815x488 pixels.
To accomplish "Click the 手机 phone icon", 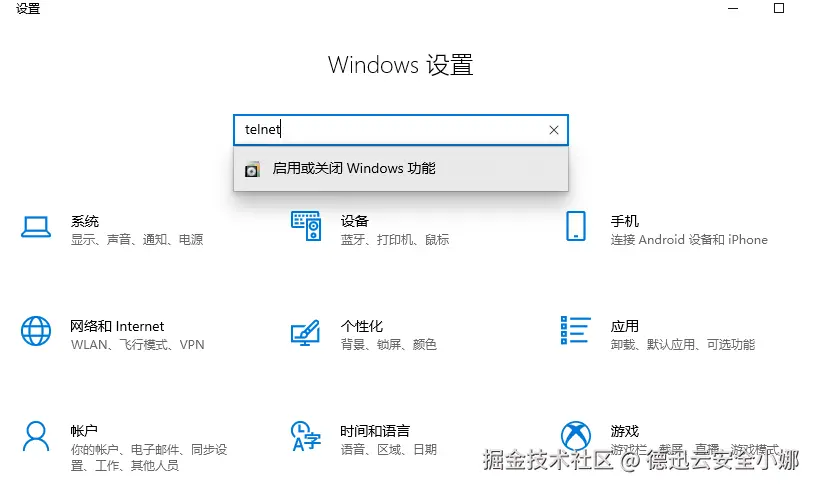I will coord(575,226).
